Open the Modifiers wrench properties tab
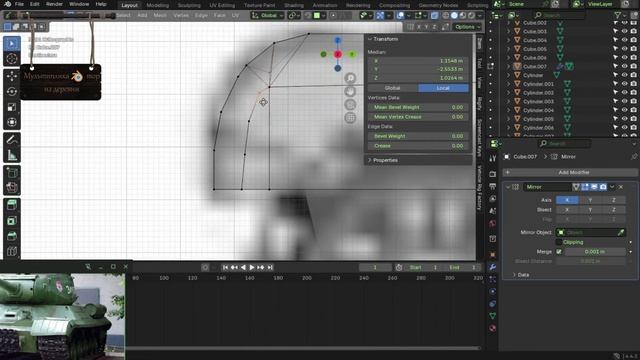Viewport: 640px width, 360px height. pyautogui.click(x=493, y=267)
